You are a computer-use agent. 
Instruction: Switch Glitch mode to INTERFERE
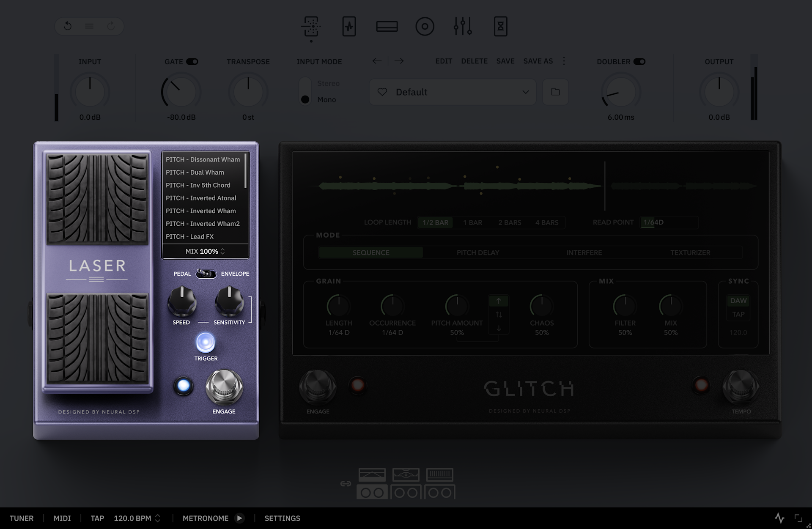pos(584,252)
